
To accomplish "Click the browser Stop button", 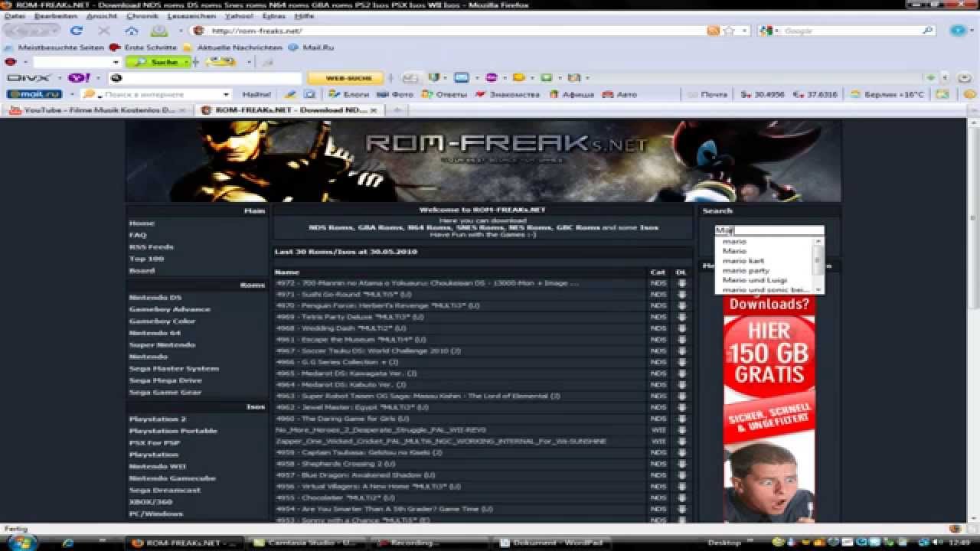I will [104, 31].
